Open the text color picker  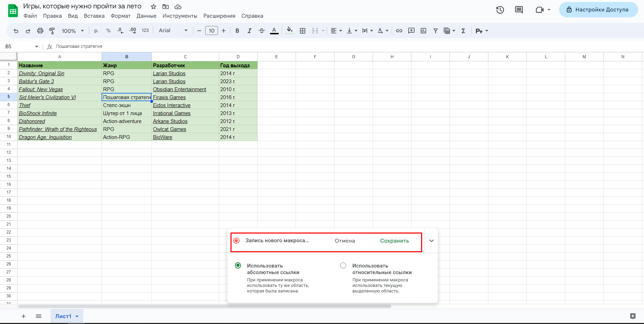pos(274,31)
